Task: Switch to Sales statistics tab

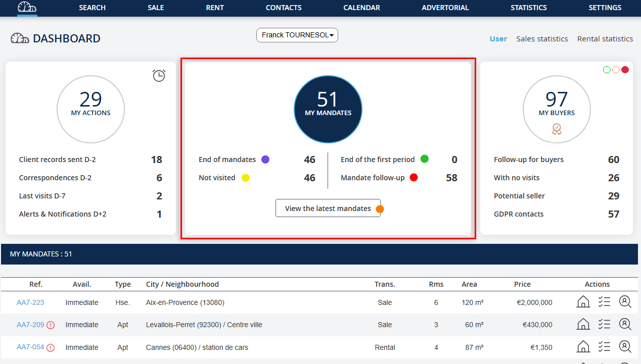Action: pos(542,39)
